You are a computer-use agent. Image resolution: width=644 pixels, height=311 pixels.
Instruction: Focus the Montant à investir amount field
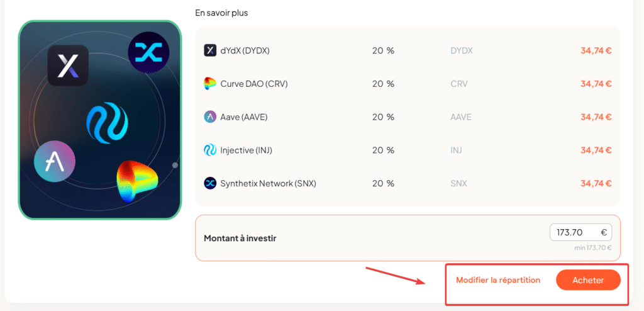click(580, 232)
